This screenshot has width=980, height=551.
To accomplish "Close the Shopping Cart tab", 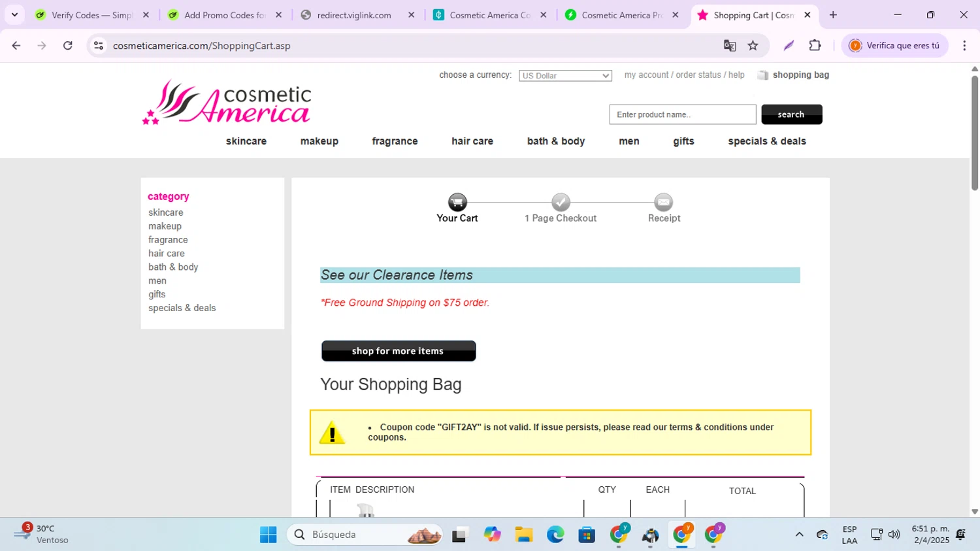I will 808,14.
